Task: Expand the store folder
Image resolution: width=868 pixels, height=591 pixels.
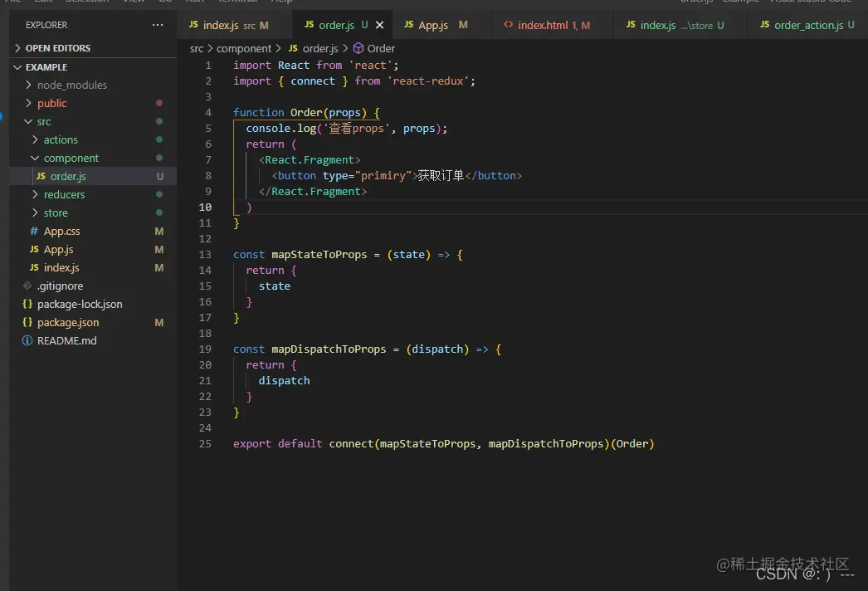Action: [x=93, y=213]
